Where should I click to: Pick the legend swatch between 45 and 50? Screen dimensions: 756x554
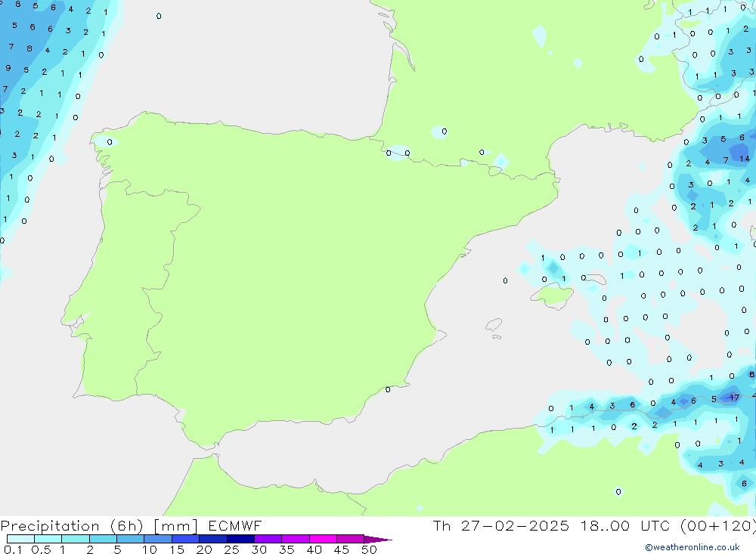(x=350, y=539)
